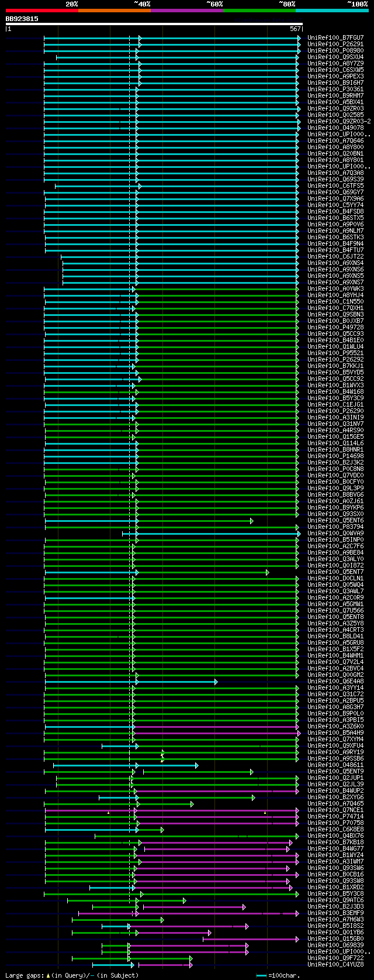Click label UniRef100_Q9ZR03-2
The image size is (374, 980).
tap(339, 121)
